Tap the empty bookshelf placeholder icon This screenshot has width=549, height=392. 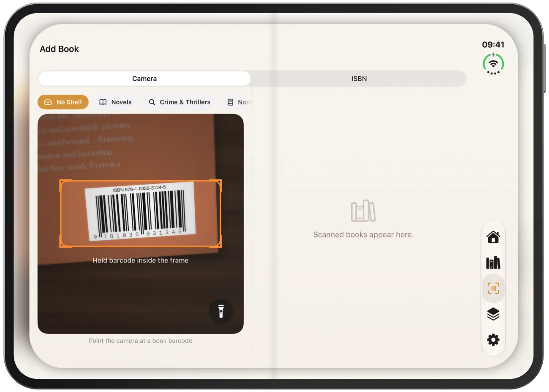tap(363, 211)
